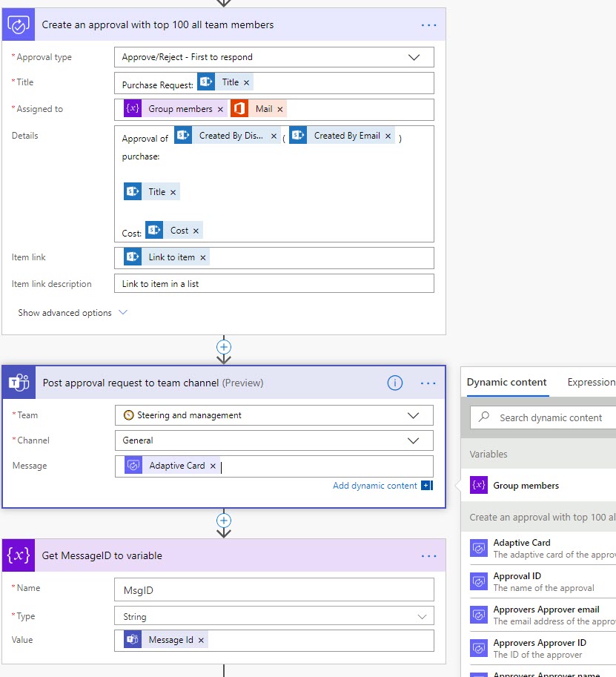This screenshot has height=677, width=616.
Task: Switch to the Expression tab
Action: [x=591, y=383]
